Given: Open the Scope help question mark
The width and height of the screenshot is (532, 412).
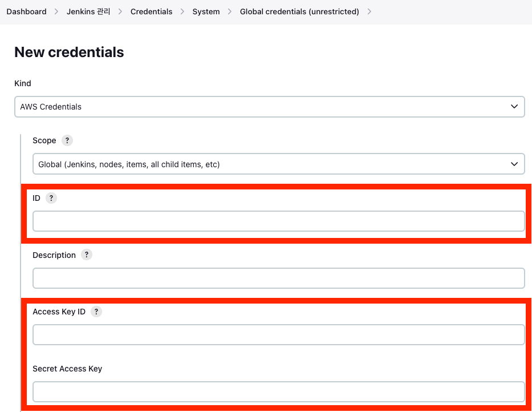Looking at the screenshot, I should [x=67, y=140].
